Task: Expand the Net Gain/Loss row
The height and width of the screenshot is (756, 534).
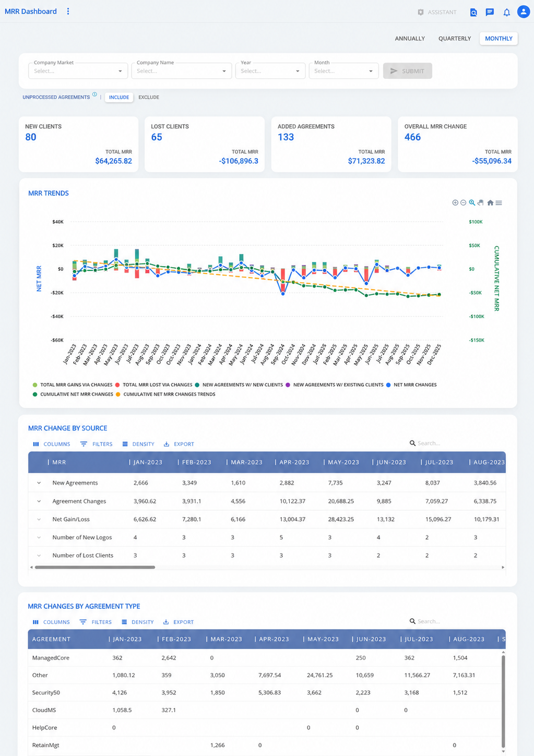Action: point(39,520)
